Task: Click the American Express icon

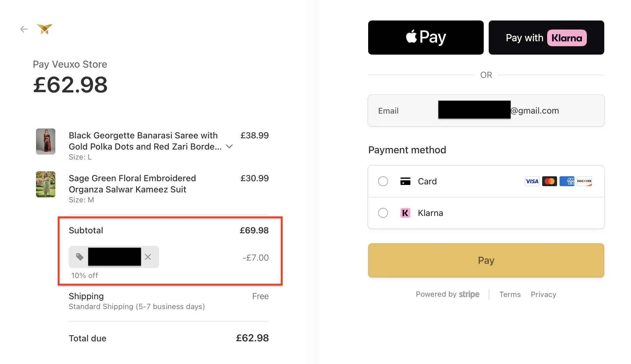Action: point(567,181)
